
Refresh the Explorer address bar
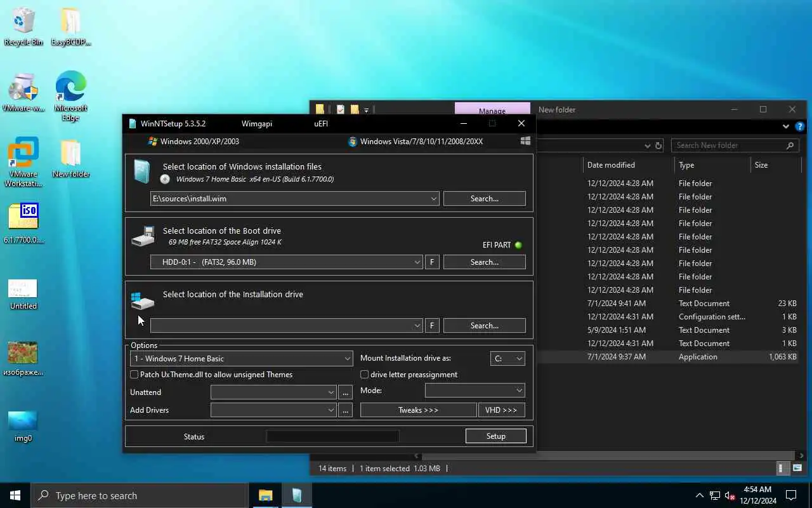pyautogui.click(x=658, y=145)
